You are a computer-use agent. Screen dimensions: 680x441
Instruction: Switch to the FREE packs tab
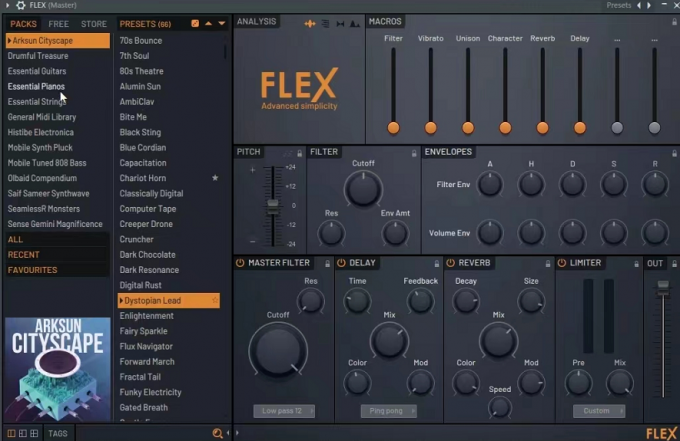point(59,23)
